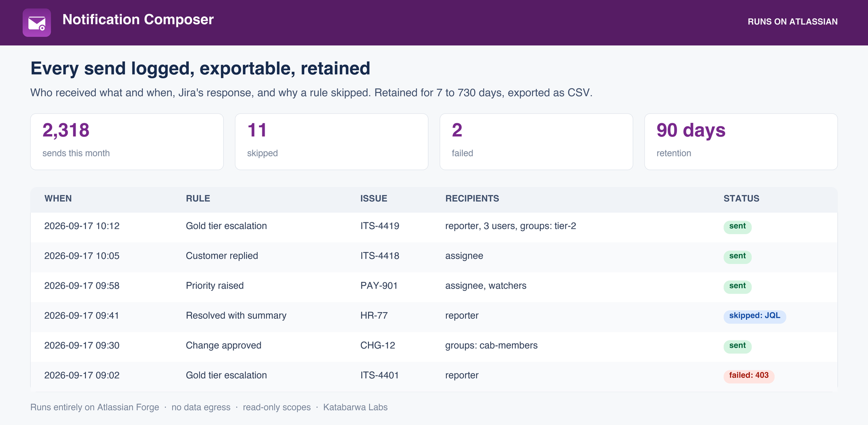Click the RULE column header
This screenshot has width=868, height=425.
click(x=198, y=199)
